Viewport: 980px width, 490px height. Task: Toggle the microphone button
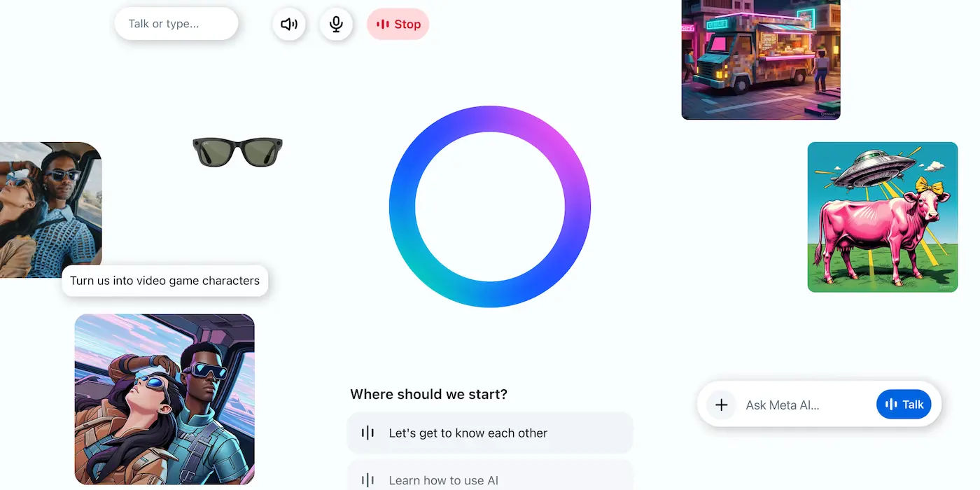(x=336, y=24)
